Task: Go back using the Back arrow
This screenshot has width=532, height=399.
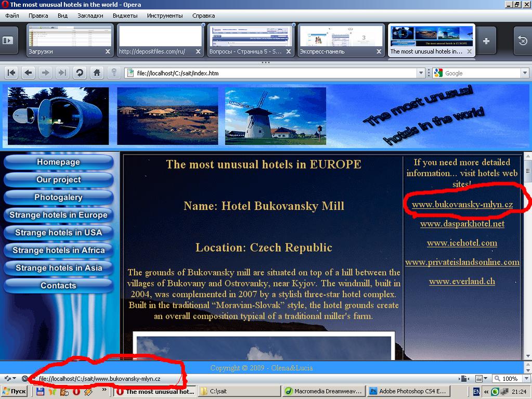Action: click(x=28, y=73)
